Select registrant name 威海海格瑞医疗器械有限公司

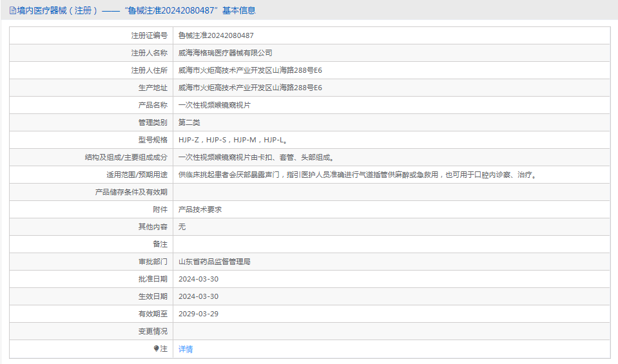(226, 53)
